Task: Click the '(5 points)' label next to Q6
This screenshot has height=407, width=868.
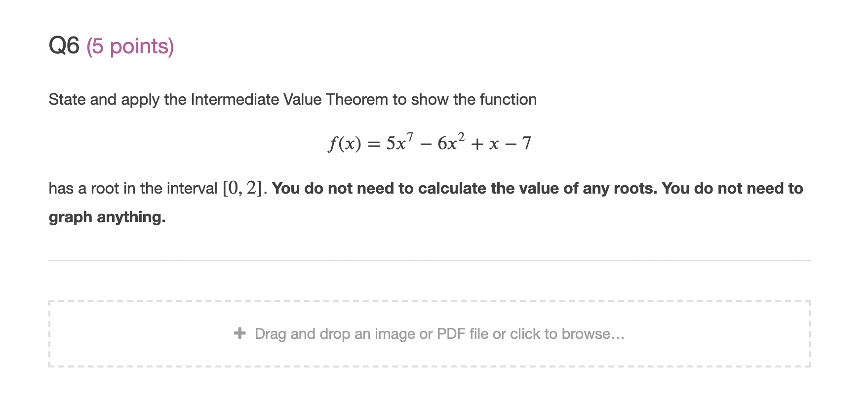Action: pos(129,46)
